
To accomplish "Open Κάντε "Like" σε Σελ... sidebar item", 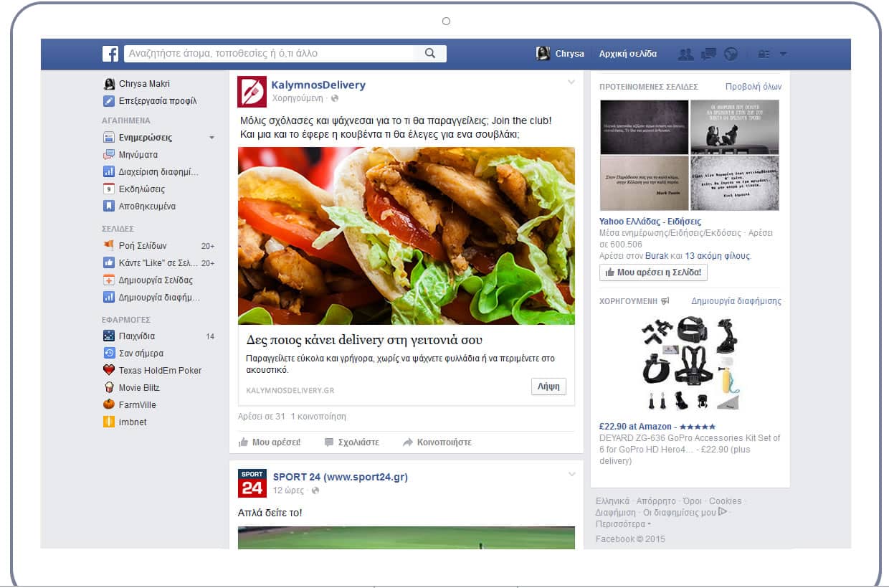I will 158,263.
